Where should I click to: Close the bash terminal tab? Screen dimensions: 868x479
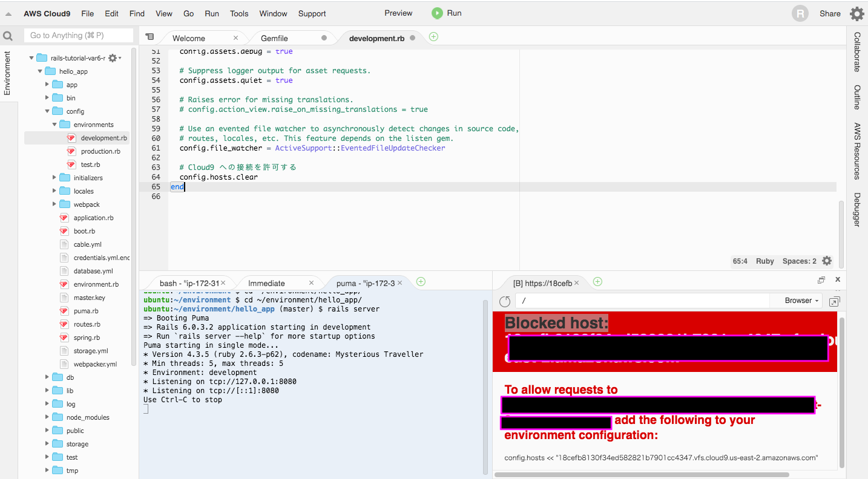[223, 283]
